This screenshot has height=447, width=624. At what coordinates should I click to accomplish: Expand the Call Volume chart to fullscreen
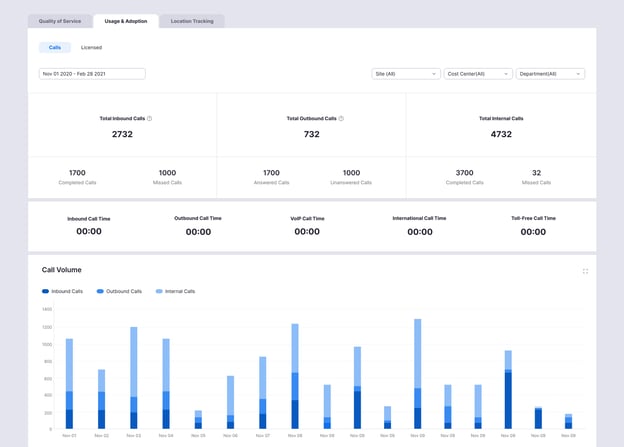click(585, 271)
